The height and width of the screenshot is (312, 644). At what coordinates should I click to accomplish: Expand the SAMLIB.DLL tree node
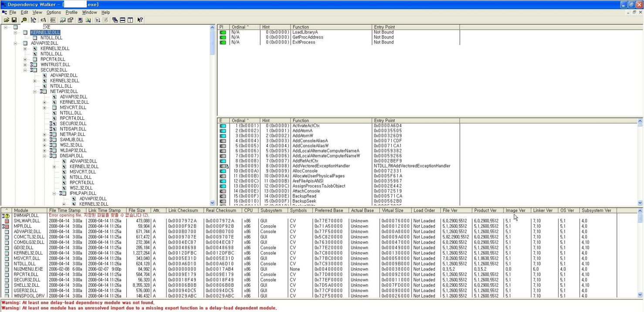coord(44,140)
